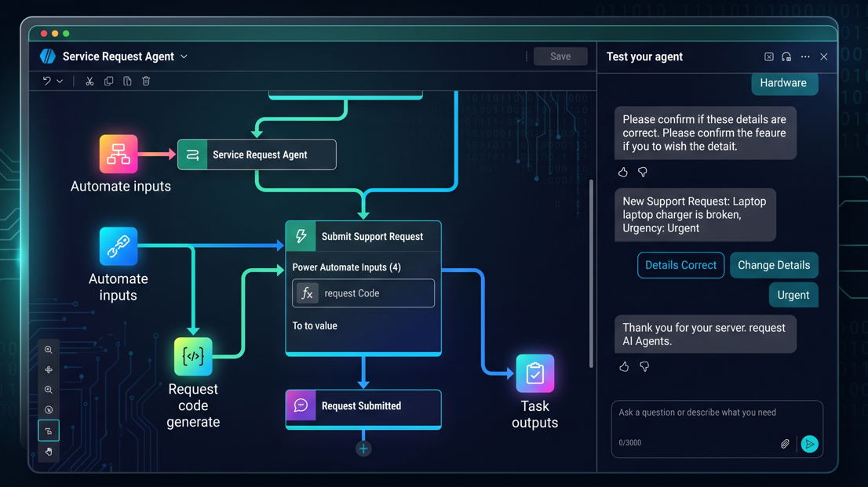868x487 pixels.
Task: Click the reset conversation icon in test panel
Action: coord(769,56)
